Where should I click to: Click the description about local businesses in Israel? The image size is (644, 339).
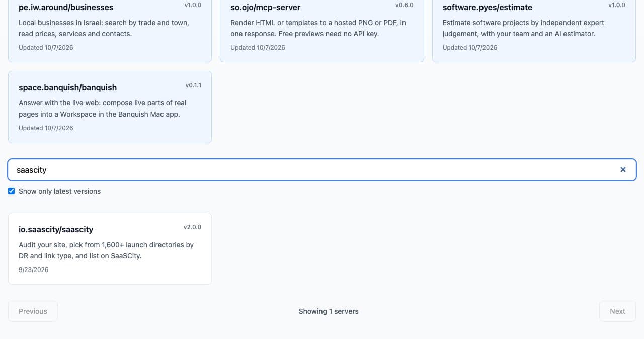point(104,28)
